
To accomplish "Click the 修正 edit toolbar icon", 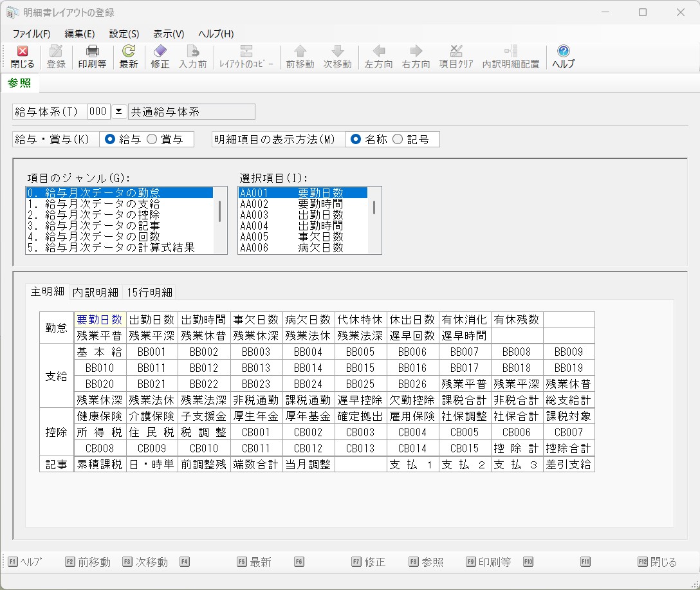I will (x=160, y=51).
